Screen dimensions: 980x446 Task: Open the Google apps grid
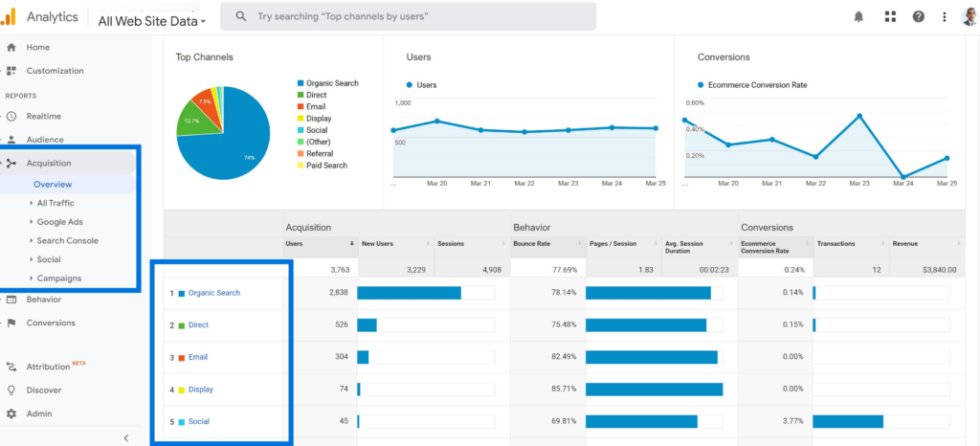tap(890, 17)
